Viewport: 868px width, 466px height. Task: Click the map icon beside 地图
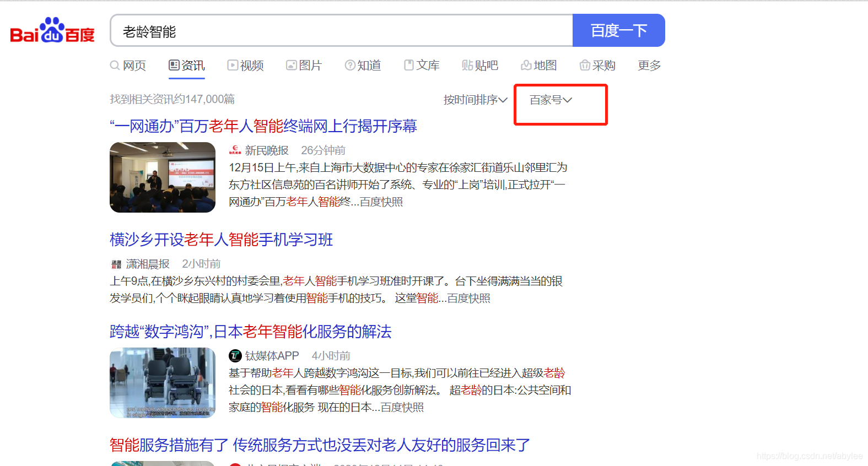pyautogui.click(x=526, y=66)
